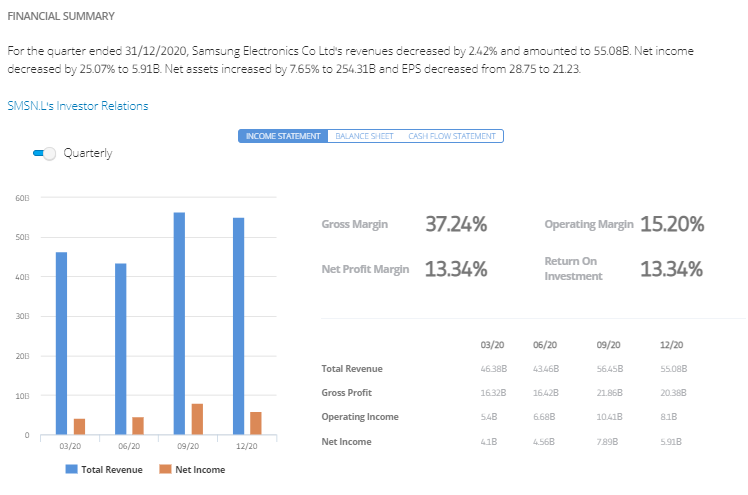Image resolution: width=748 pixels, height=495 pixels.
Task: Click the 06/20 table column header
Action: (545, 345)
